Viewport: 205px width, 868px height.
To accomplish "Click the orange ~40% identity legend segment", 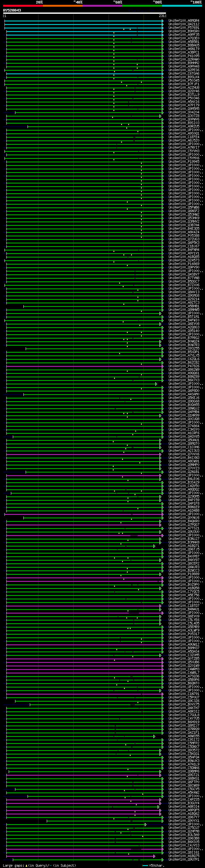I will 62,6.
